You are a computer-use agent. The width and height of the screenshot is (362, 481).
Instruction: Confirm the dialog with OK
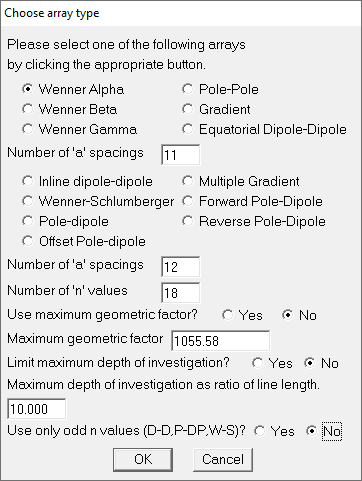[x=143, y=460]
